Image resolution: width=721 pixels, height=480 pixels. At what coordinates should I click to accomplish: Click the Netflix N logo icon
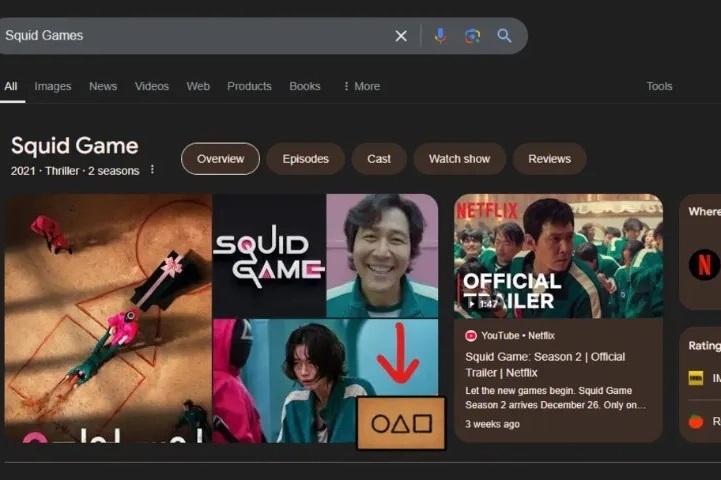pos(704,264)
